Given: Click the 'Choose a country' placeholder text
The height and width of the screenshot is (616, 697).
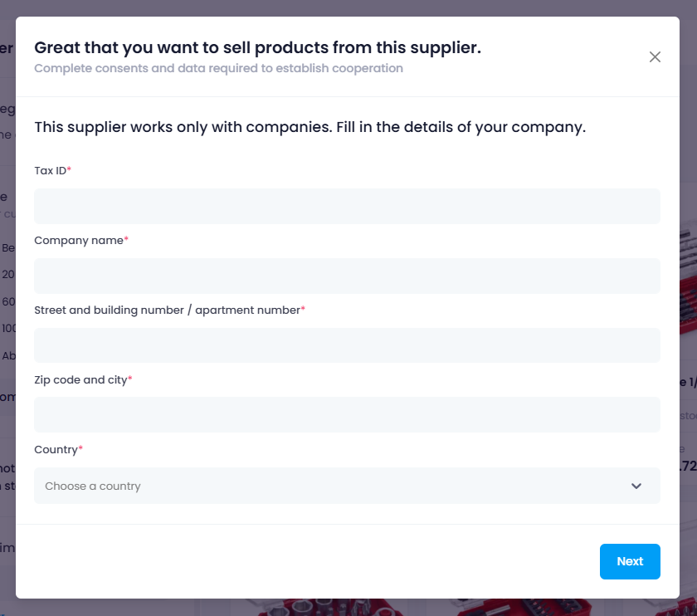Looking at the screenshot, I should pos(93,486).
